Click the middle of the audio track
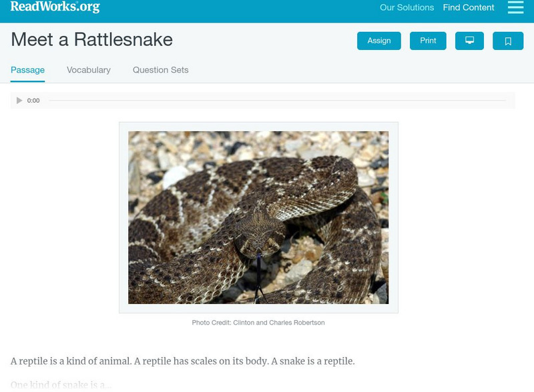Viewport: 534px width, 392px height. click(x=277, y=101)
